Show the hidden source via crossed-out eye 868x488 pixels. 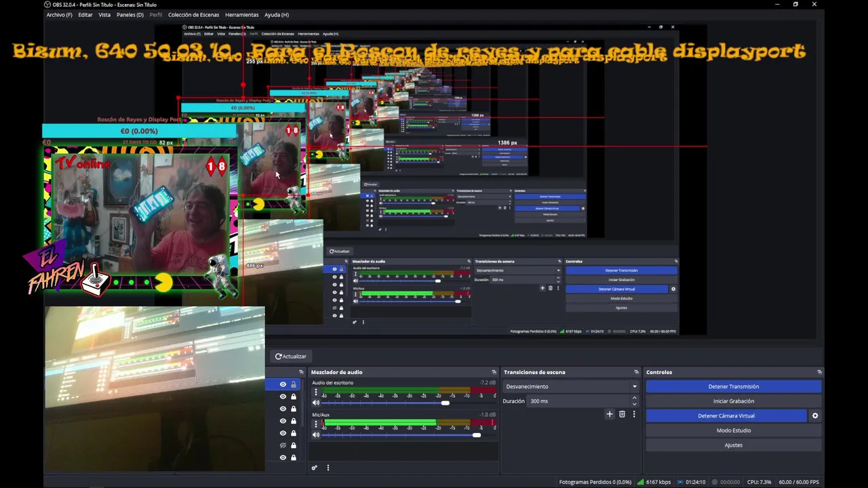pyautogui.click(x=283, y=446)
